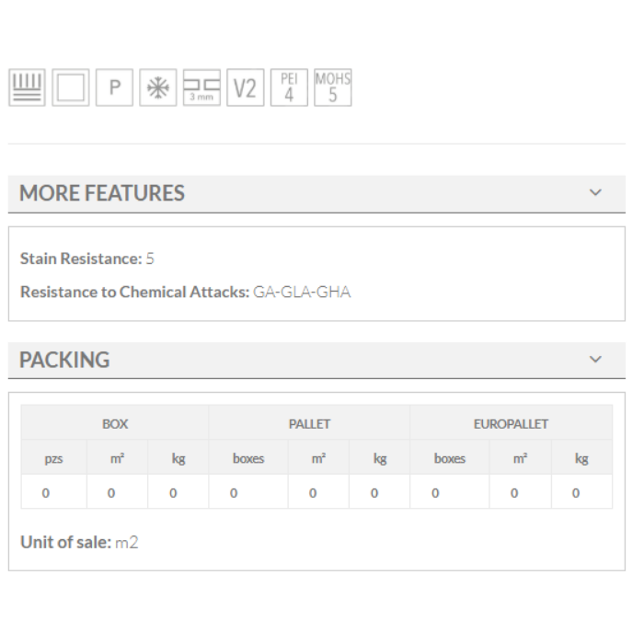Click the boxes cell under Europallet
The height and width of the screenshot is (644, 644).
click(x=450, y=458)
